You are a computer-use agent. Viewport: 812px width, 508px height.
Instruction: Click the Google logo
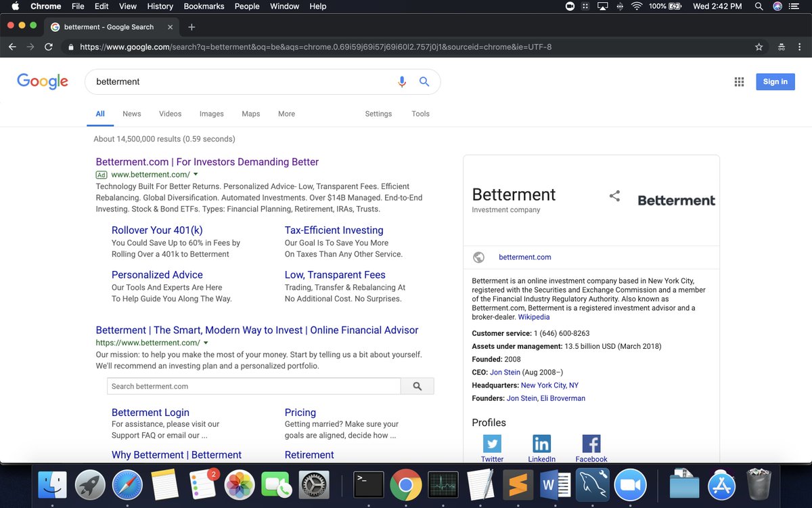tap(43, 81)
